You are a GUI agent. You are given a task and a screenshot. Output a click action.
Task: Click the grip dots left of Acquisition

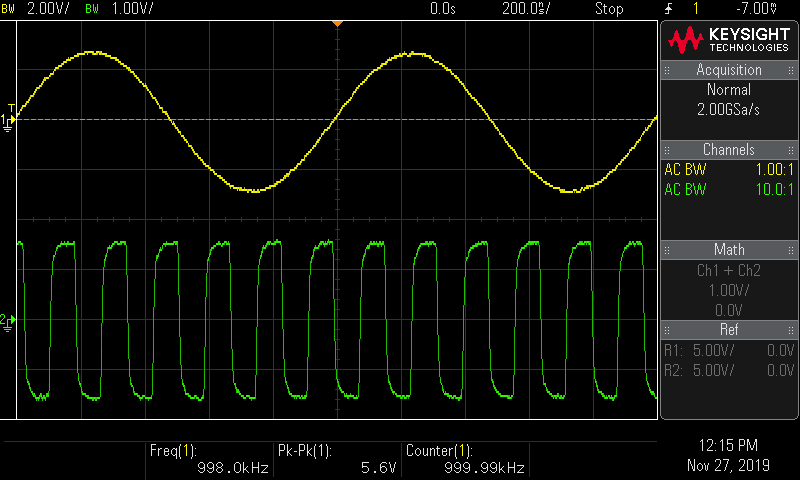coord(667,70)
